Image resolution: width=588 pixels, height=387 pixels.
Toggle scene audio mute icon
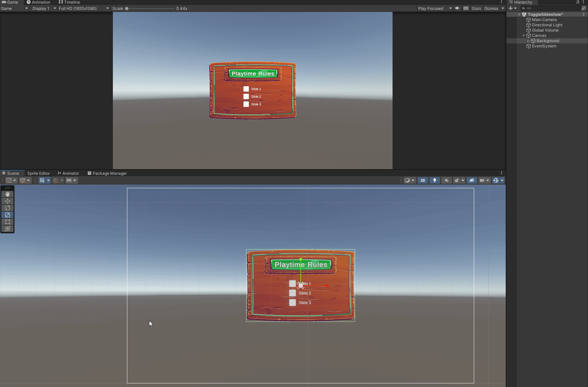coord(447,180)
